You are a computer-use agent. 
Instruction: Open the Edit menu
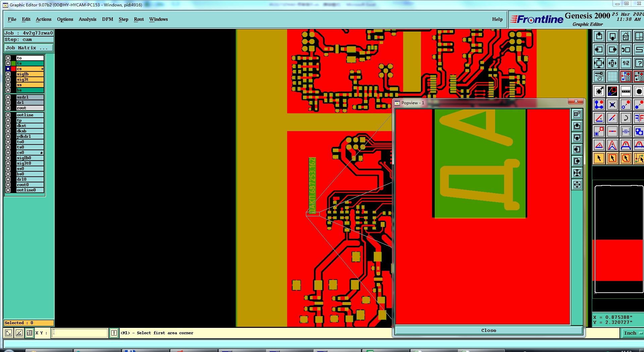26,19
